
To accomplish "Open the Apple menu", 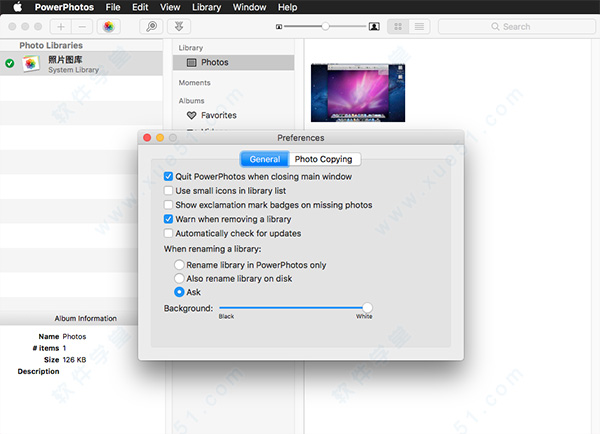I will coord(18,7).
